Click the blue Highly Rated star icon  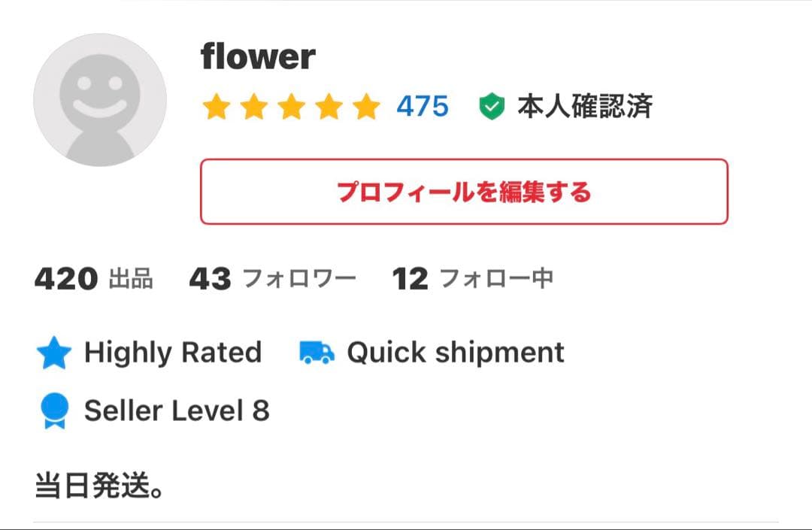tap(54, 353)
